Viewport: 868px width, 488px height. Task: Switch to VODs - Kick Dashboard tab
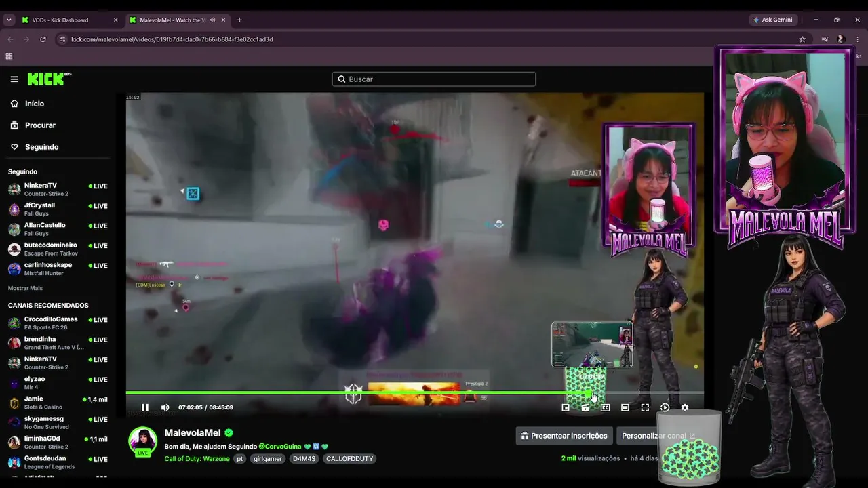pos(69,20)
